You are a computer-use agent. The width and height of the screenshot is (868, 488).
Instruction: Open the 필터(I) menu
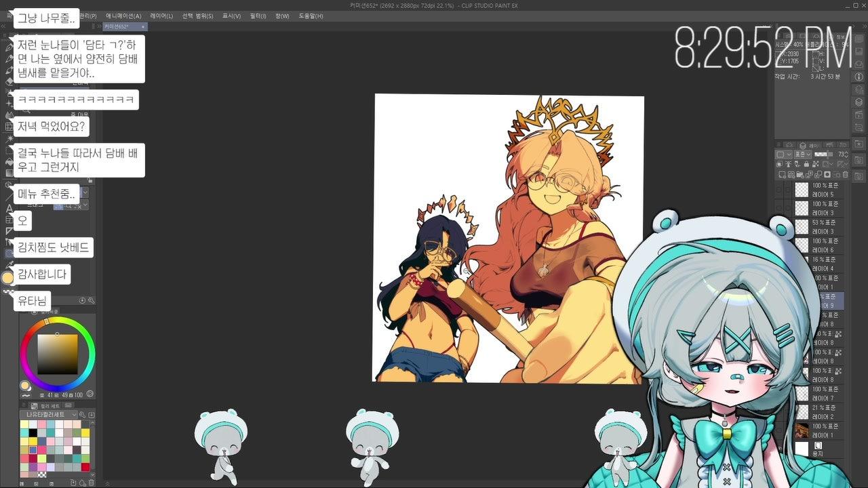coord(258,16)
